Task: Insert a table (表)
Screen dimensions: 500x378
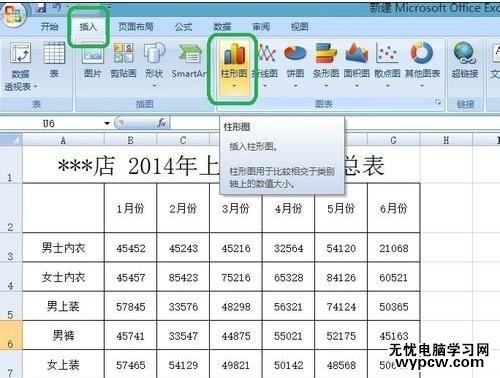Action: 54,61
